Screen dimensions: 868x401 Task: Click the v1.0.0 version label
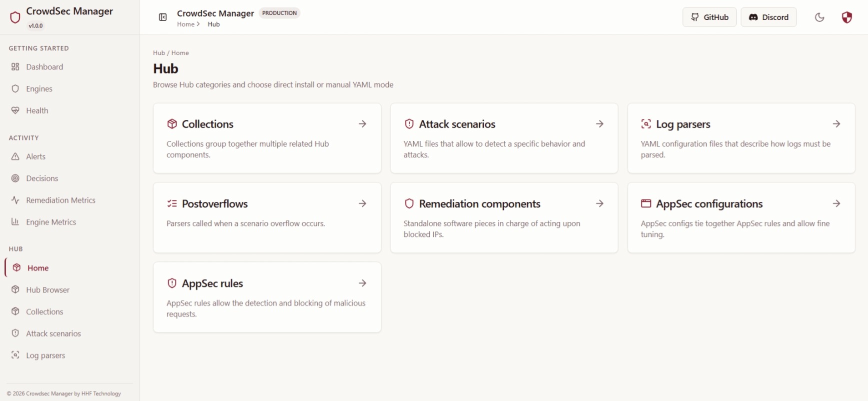[36, 25]
